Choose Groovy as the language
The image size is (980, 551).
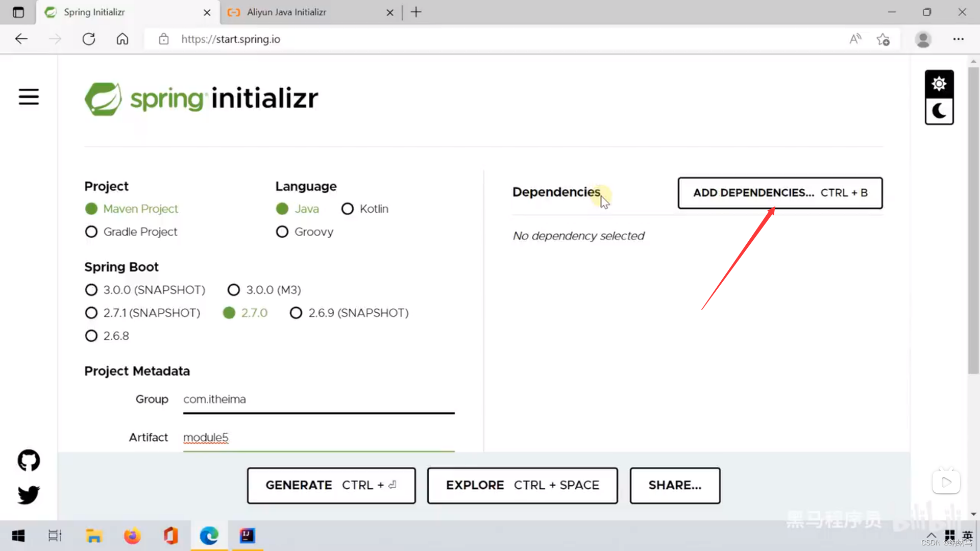point(305,232)
